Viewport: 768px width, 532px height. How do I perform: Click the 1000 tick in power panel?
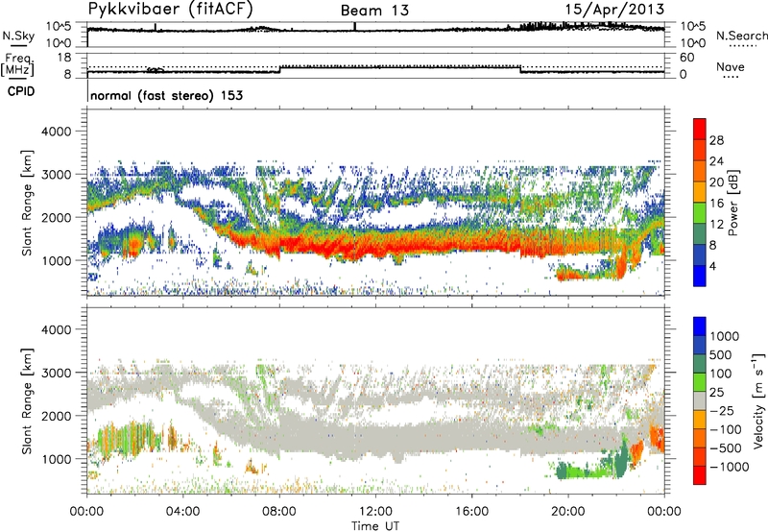click(x=56, y=260)
